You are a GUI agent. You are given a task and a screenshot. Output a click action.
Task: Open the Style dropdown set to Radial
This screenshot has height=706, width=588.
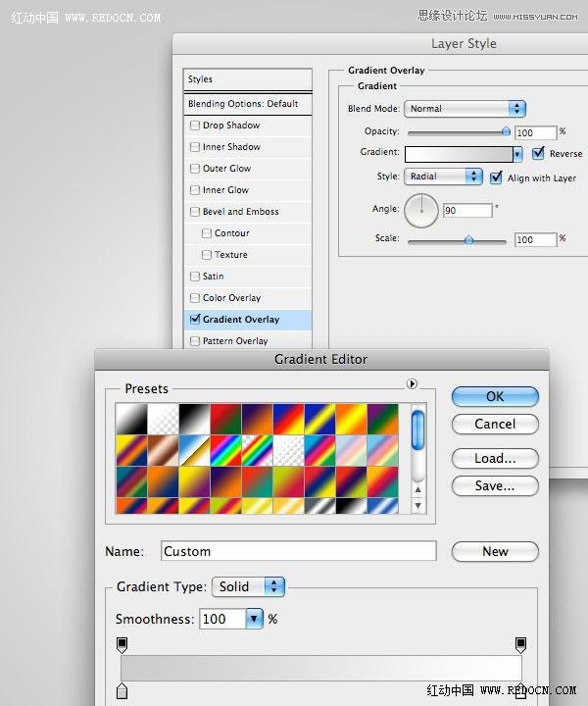443,176
